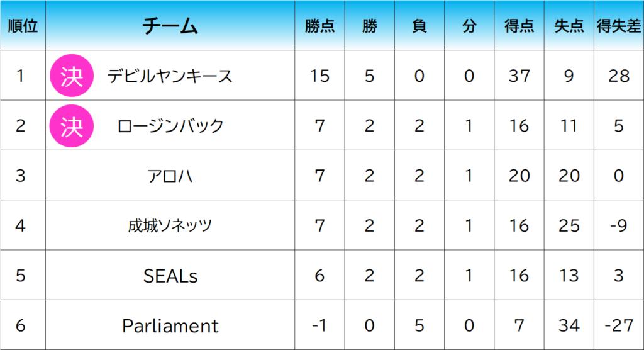Click the 勝点 column header

(x=319, y=26)
